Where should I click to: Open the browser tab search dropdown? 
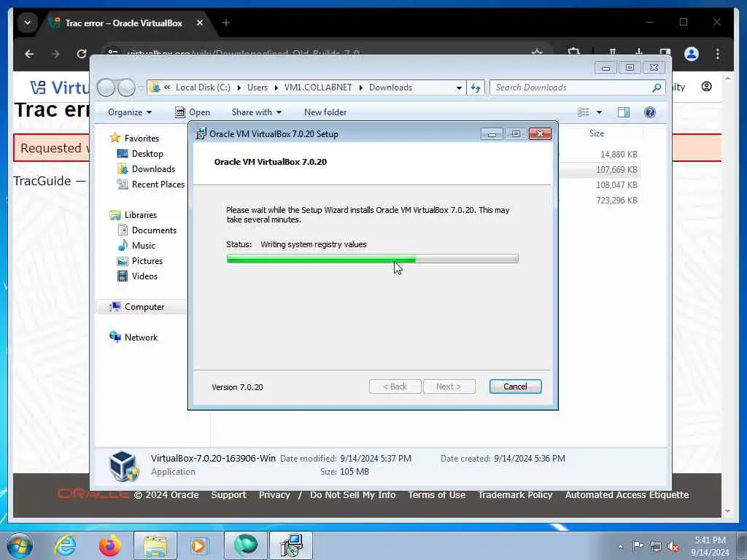(28, 23)
